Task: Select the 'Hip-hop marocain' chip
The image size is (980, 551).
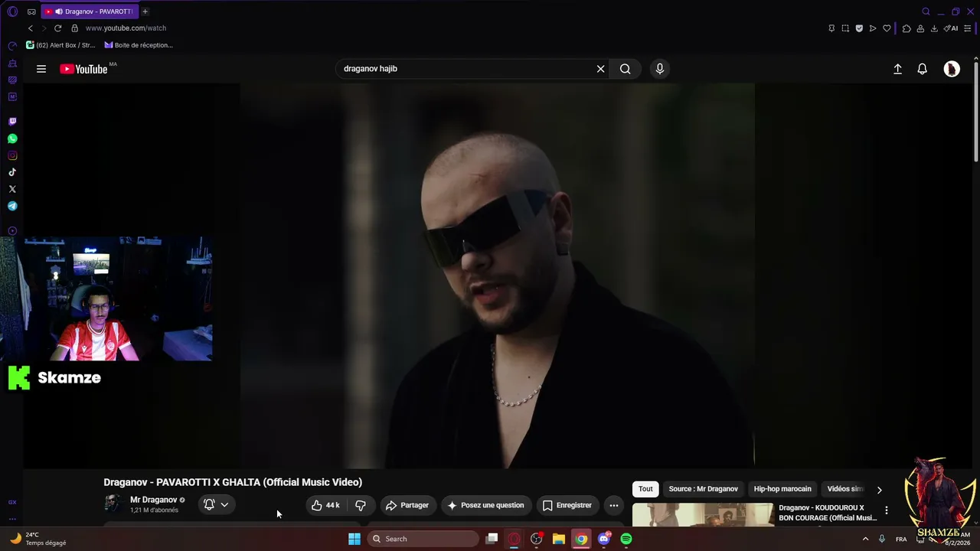Action: (x=782, y=489)
